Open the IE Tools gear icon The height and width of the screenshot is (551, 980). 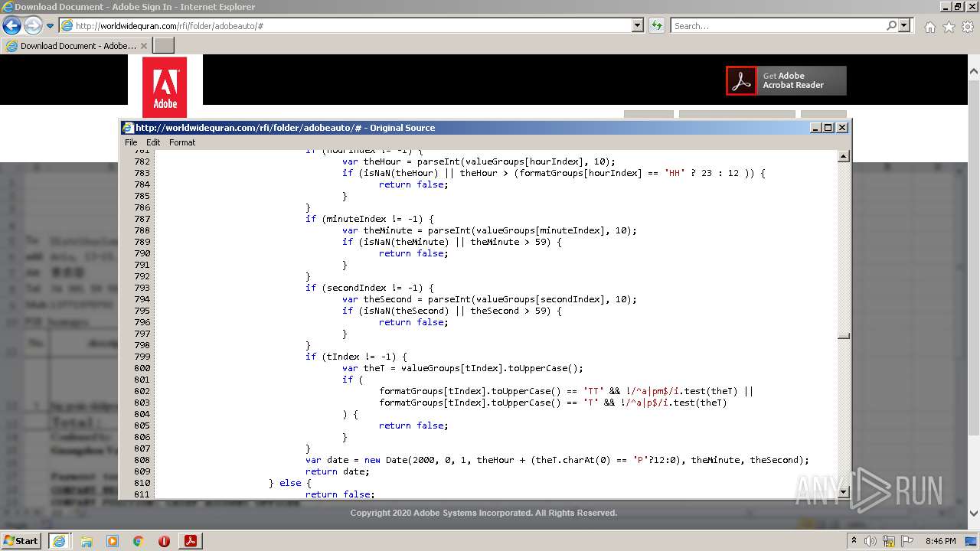point(968,27)
